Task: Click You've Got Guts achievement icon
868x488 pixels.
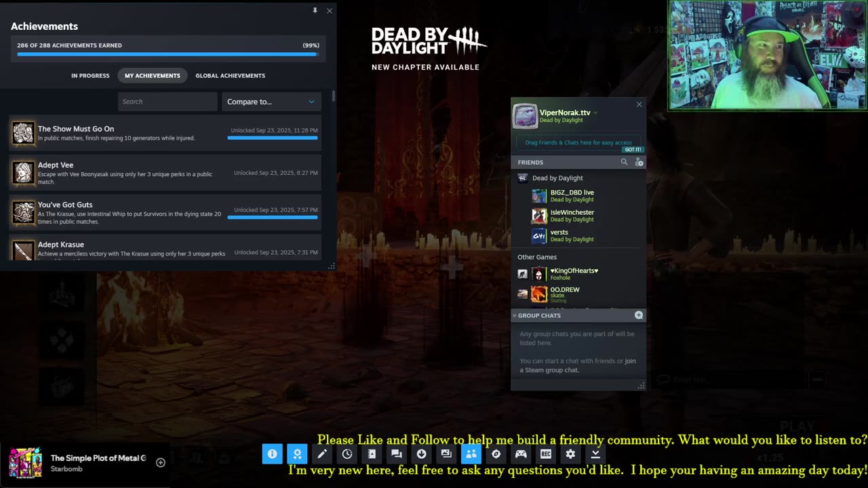Action: click(x=23, y=212)
